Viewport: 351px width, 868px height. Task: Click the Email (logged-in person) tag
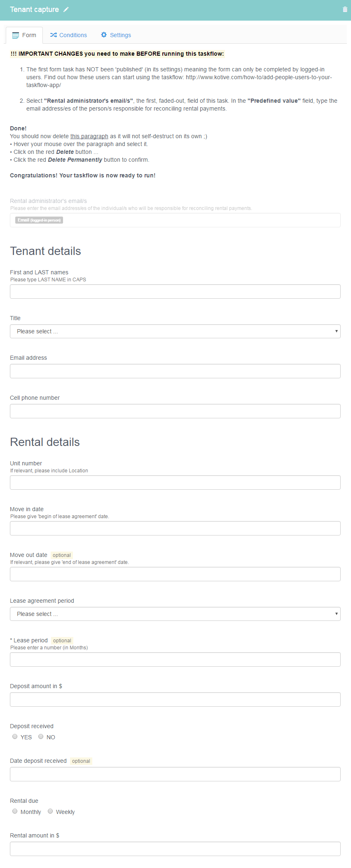click(39, 220)
